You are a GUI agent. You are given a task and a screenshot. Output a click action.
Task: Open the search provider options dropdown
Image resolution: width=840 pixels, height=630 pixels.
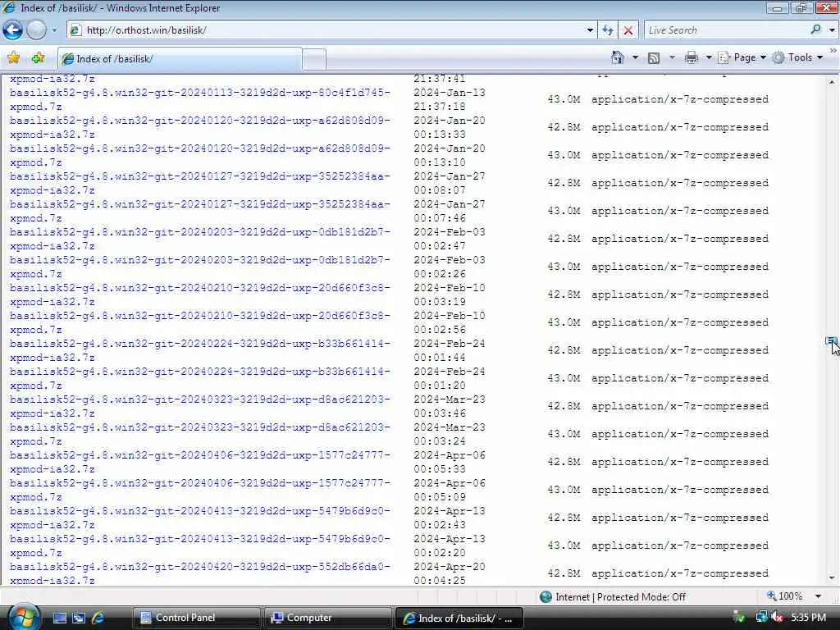click(x=832, y=30)
